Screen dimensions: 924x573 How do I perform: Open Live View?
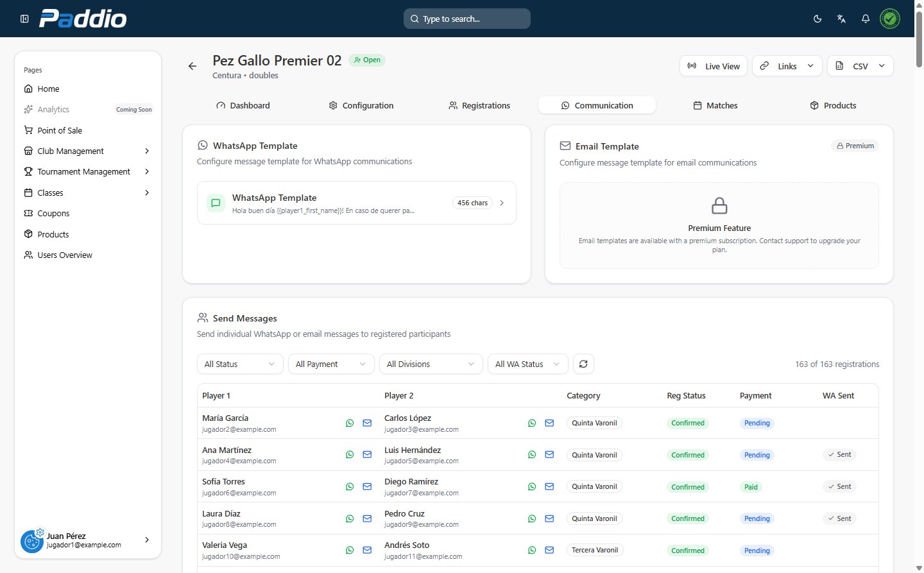pos(714,66)
